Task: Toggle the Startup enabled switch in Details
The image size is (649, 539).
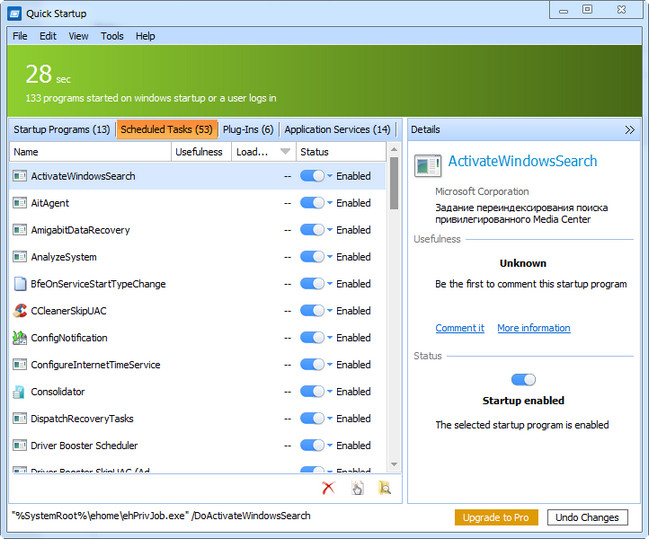Action: [x=523, y=380]
